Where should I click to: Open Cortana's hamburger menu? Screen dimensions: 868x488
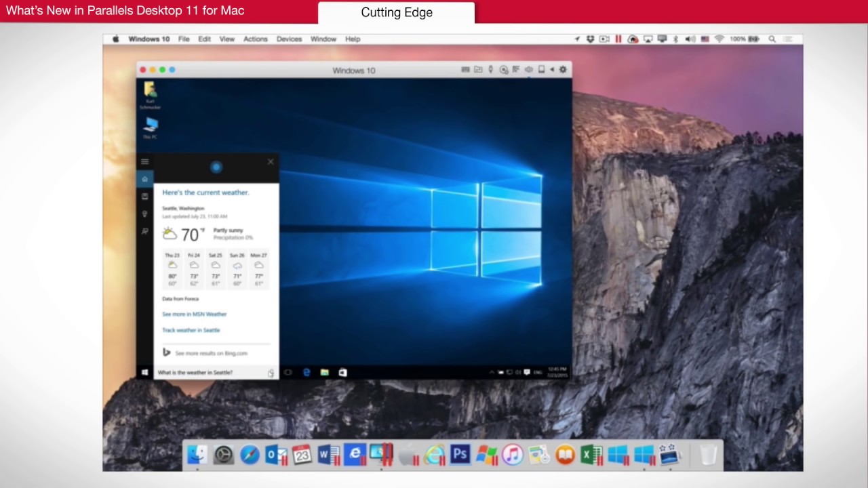[x=144, y=161]
